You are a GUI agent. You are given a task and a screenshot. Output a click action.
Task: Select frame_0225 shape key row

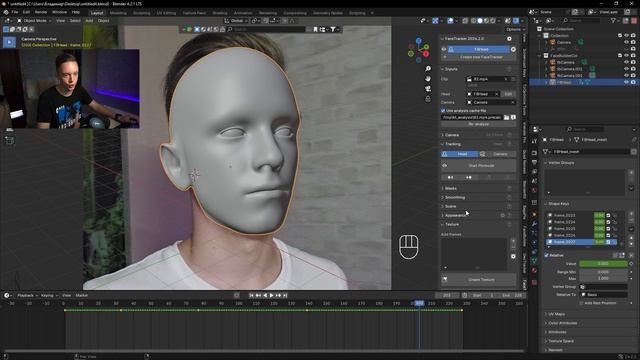point(581,229)
